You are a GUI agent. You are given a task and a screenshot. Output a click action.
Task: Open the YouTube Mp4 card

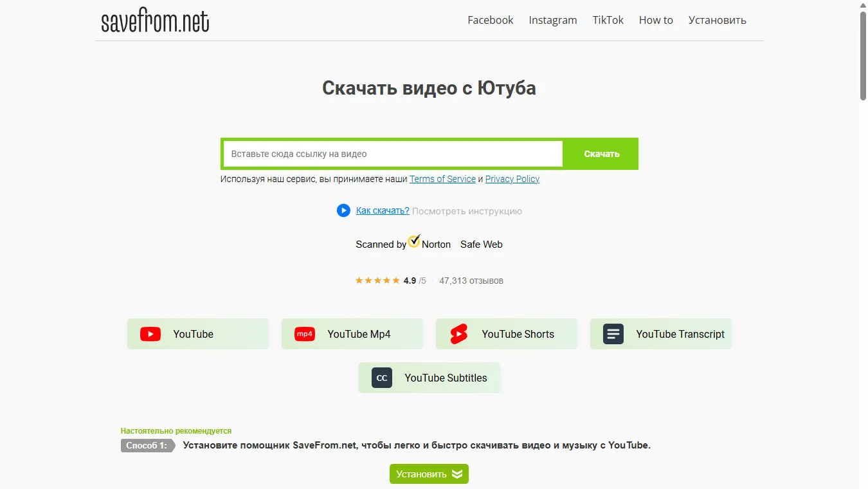352,334
